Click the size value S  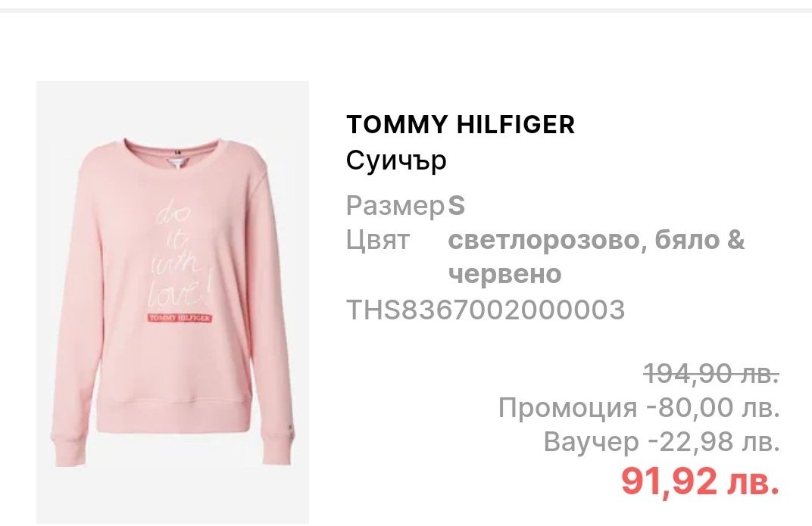[x=456, y=206]
